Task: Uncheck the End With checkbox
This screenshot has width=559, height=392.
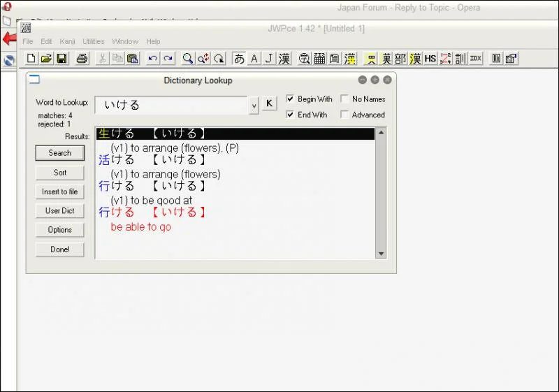Action: click(x=290, y=115)
